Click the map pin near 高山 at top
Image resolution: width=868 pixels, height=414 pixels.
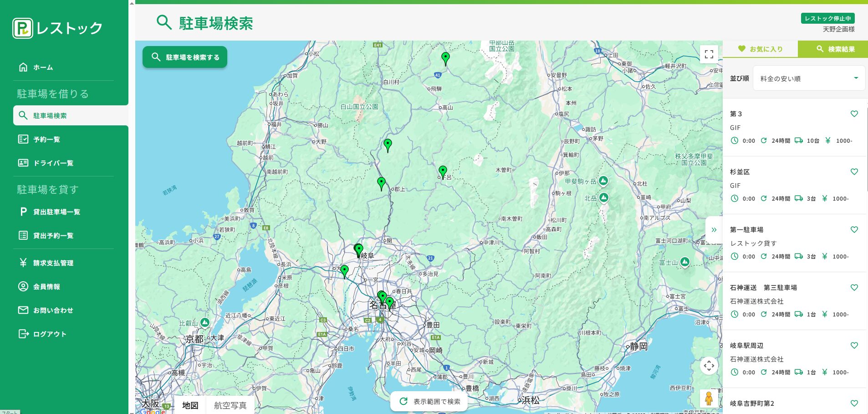[445, 58]
